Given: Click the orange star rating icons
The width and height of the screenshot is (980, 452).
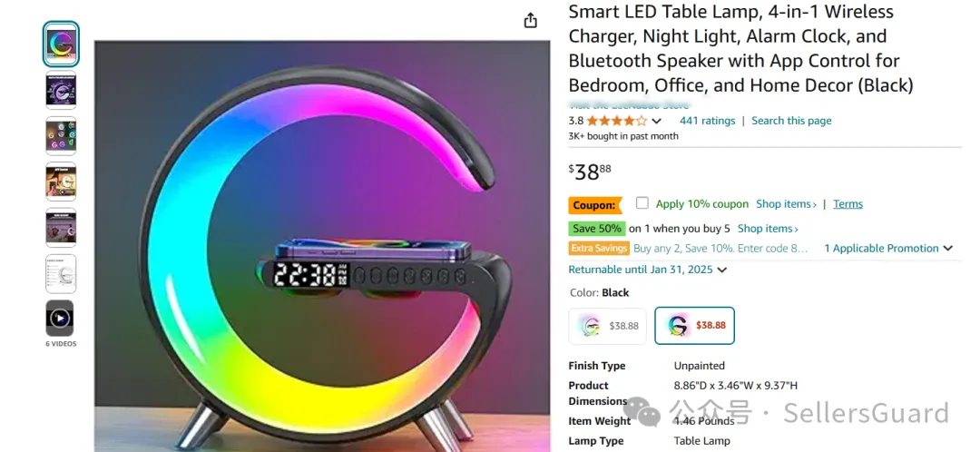Looking at the screenshot, I should pyautogui.click(x=617, y=121).
